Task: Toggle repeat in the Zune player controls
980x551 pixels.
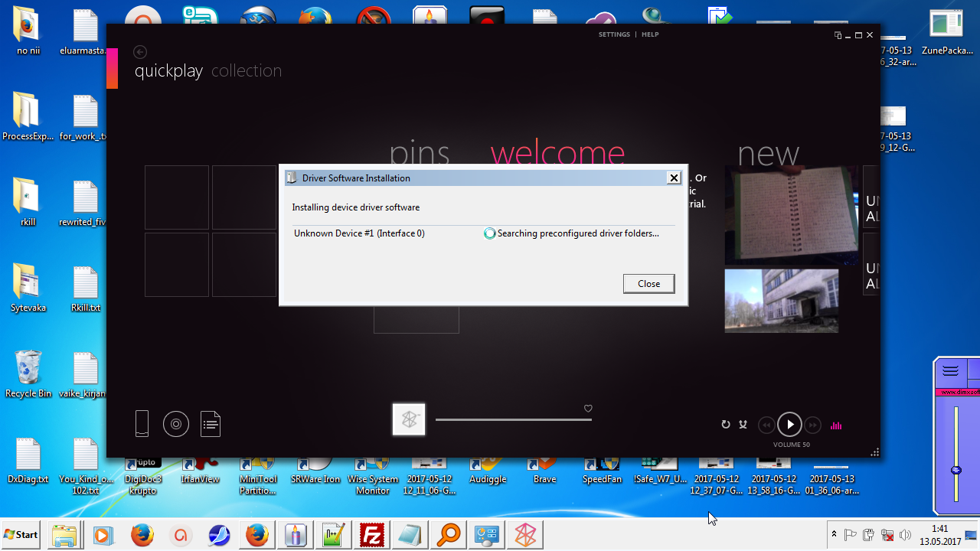Action: click(x=726, y=425)
